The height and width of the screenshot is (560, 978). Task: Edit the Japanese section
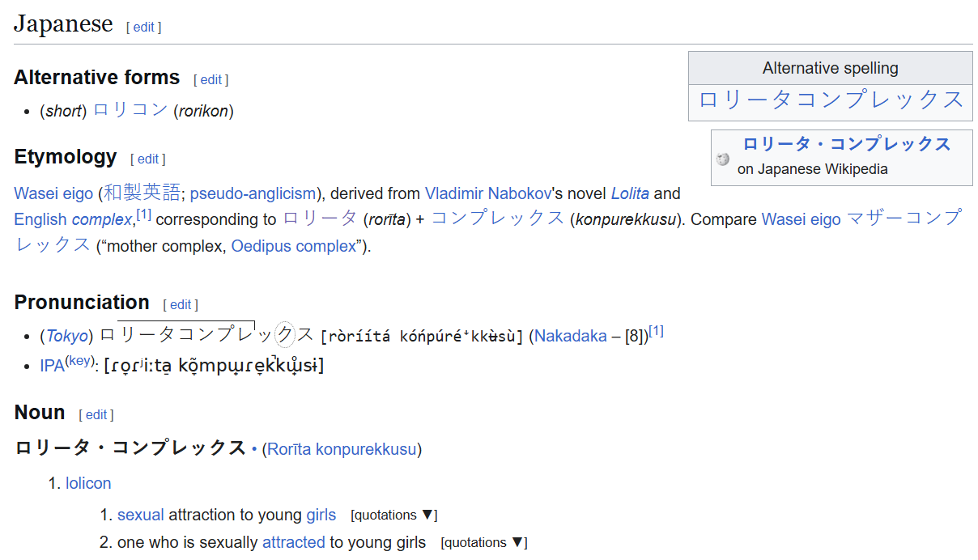(x=144, y=27)
